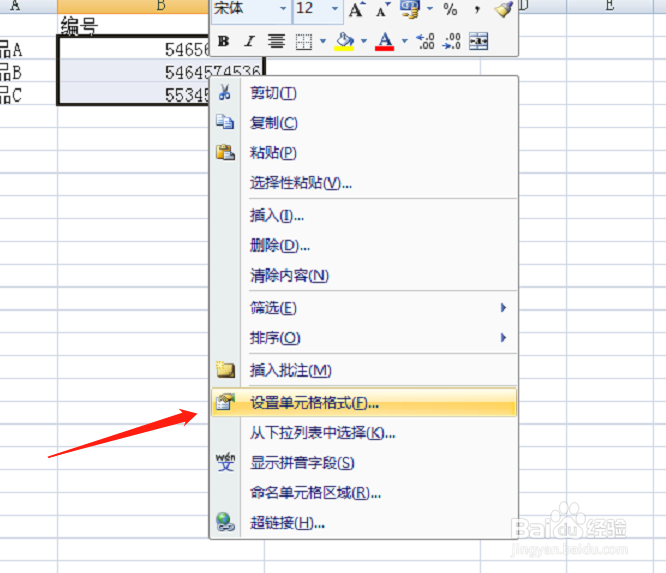Click cell with 5464574536
Image resolution: width=666 pixels, height=573 pixels.
161,72
